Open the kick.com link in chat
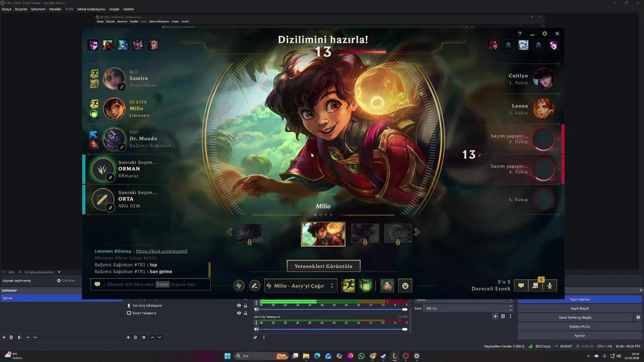The width and height of the screenshot is (644, 362). tap(162, 251)
